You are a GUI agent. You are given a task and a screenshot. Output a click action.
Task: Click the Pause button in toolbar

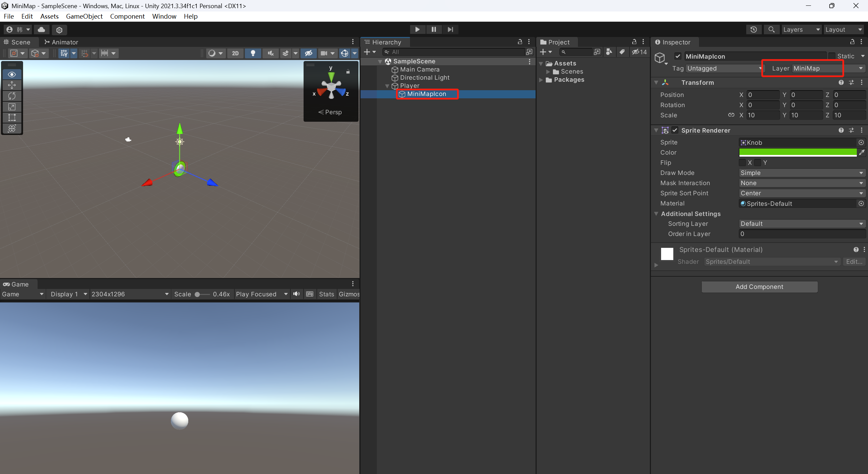pos(433,29)
